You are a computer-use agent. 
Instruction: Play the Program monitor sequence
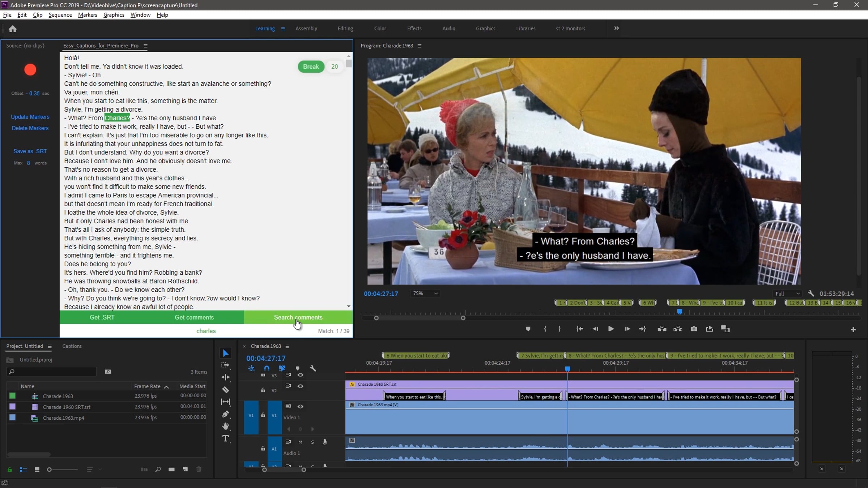click(x=611, y=329)
